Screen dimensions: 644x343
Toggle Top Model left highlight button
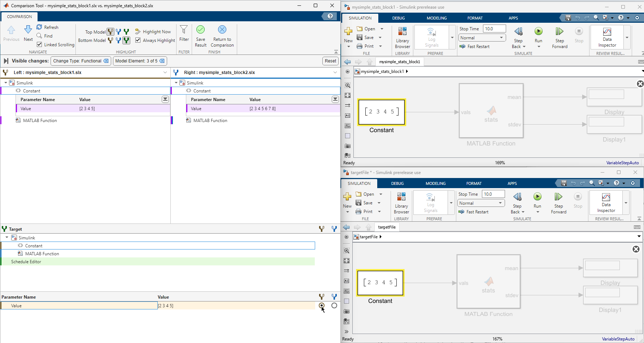(x=110, y=32)
